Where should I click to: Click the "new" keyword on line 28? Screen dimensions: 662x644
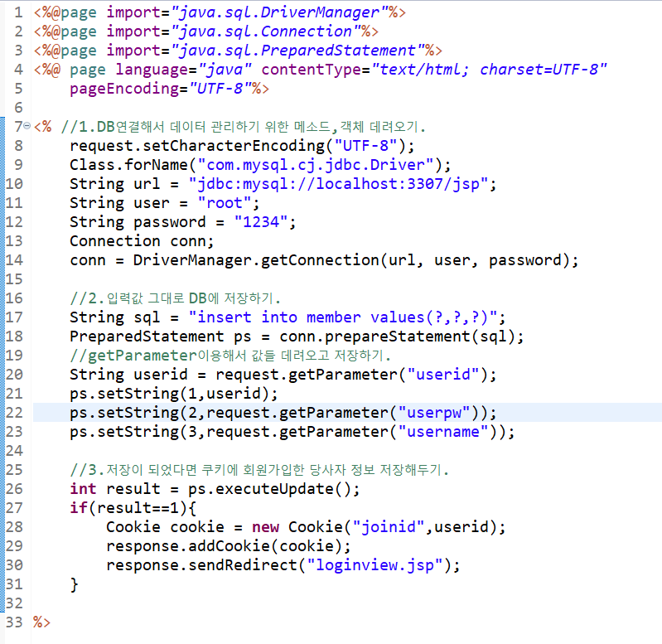266,527
